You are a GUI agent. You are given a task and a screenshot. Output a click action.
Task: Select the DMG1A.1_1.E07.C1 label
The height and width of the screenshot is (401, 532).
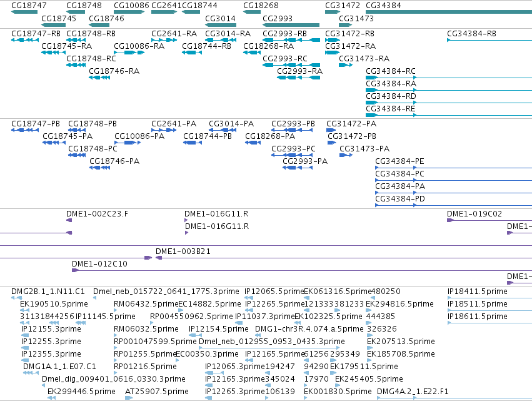(60, 367)
